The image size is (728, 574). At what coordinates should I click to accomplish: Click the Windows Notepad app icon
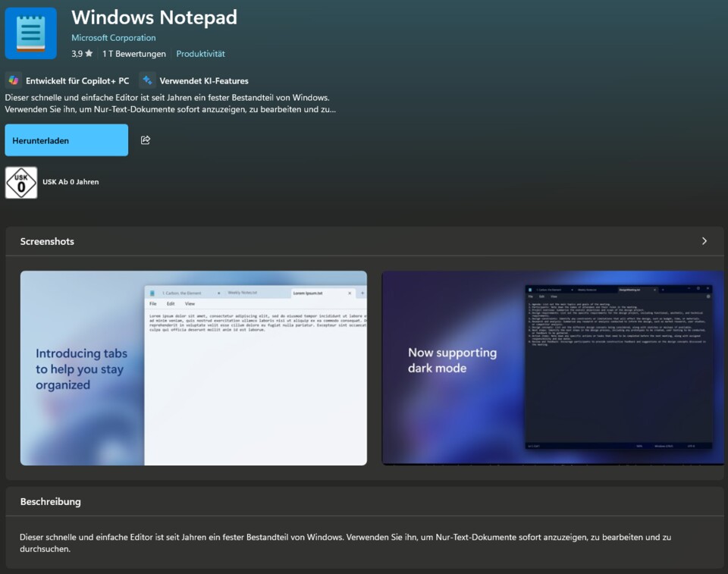(x=31, y=32)
